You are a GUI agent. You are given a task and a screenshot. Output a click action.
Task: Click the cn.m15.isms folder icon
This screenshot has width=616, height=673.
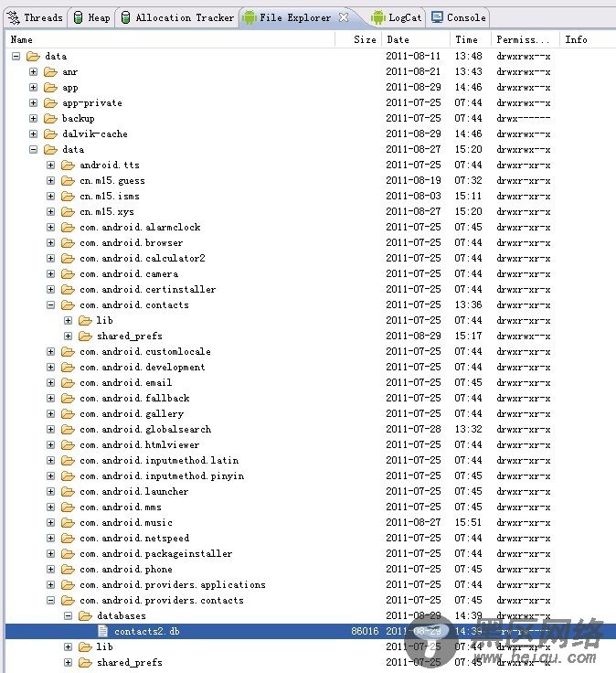68,197
